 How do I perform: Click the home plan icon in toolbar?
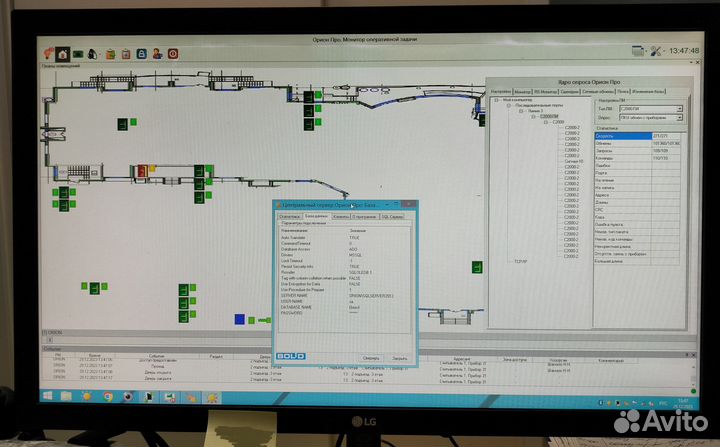(62, 53)
